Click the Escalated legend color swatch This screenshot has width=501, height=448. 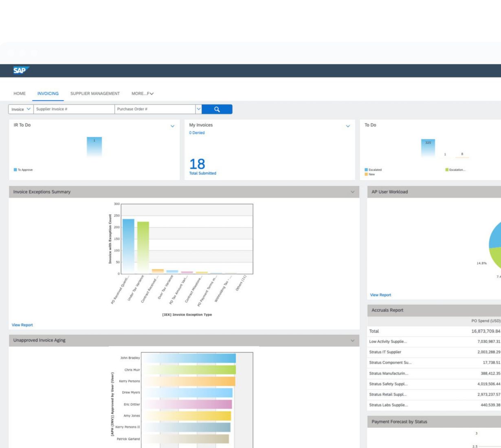pos(366,170)
